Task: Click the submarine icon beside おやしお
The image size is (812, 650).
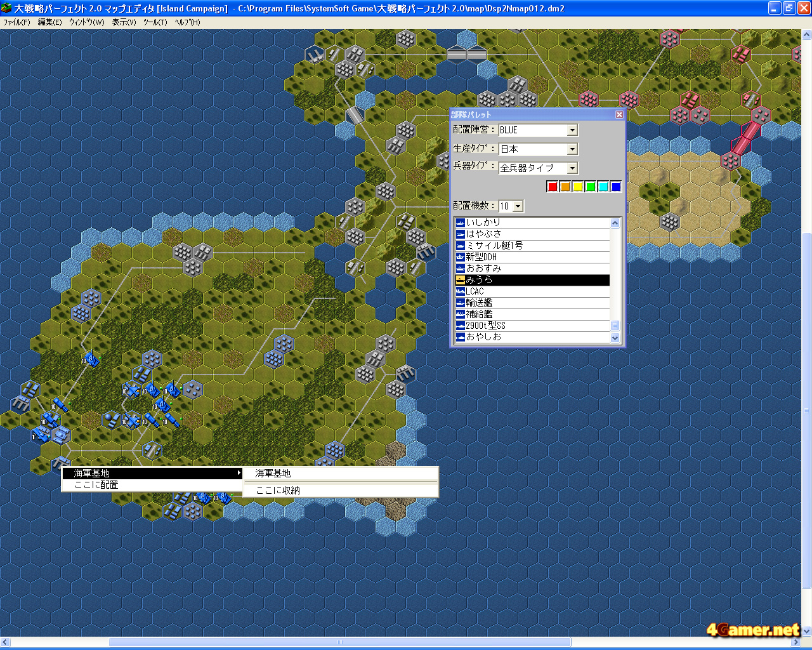Action: [x=461, y=337]
